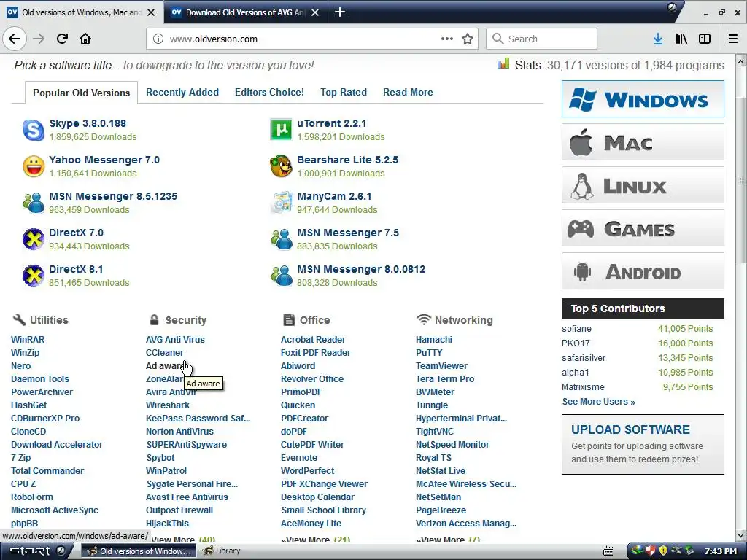747x560 pixels.
Task: Switch to Library window in taskbar
Action: tap(222, 551)
